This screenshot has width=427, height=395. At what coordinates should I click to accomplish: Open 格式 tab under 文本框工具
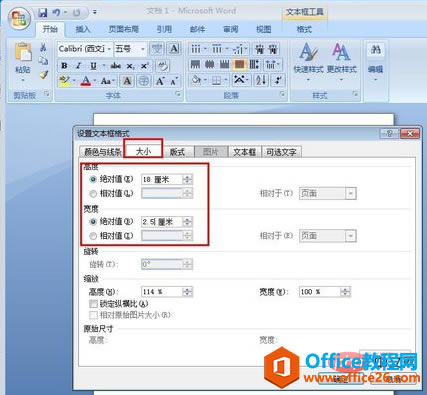coord(304,29)
